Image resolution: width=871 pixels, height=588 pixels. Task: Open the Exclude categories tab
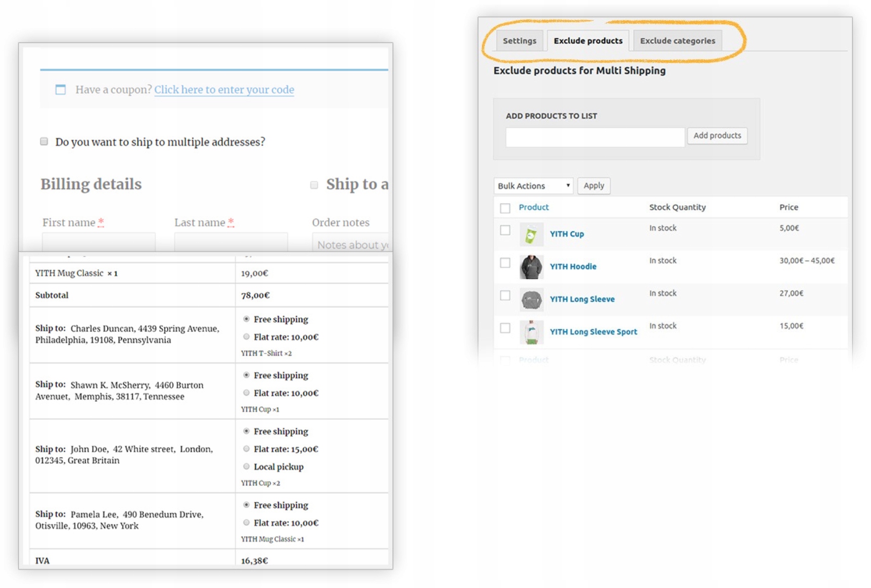click(677, 41)
